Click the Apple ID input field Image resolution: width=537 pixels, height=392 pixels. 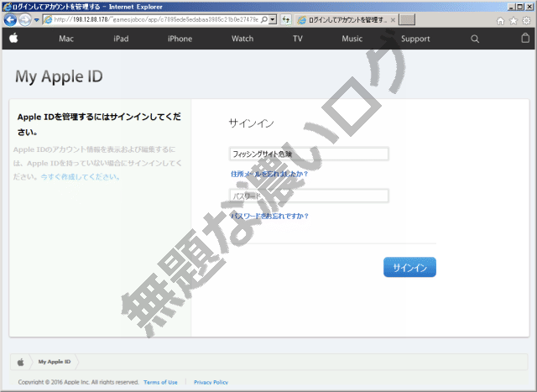309,154
